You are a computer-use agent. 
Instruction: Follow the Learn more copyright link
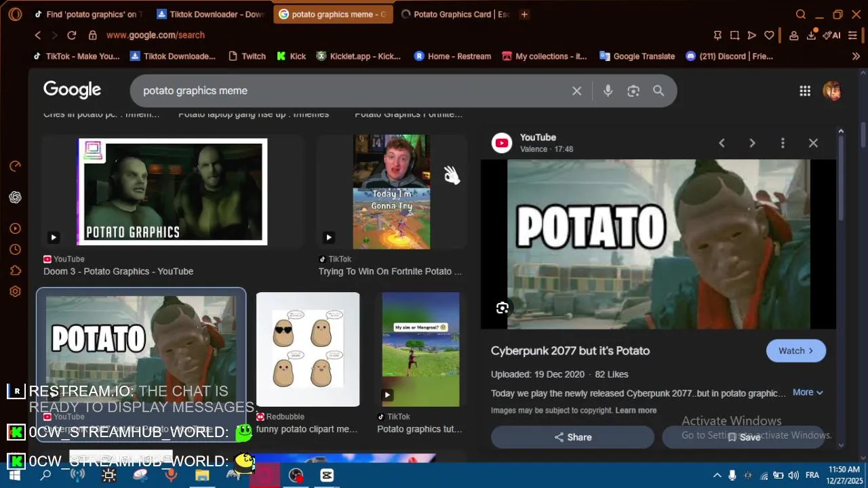(636, 410)
